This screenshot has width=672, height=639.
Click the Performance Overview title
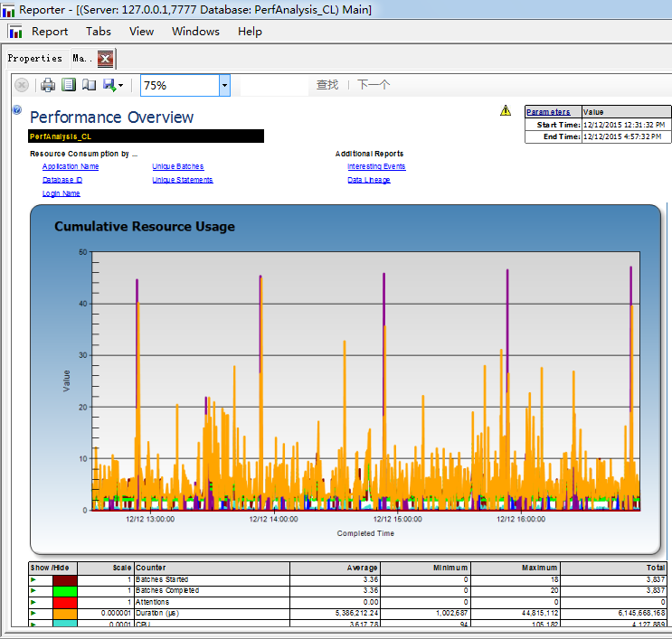pyautogui.click(x=112, y=117)
